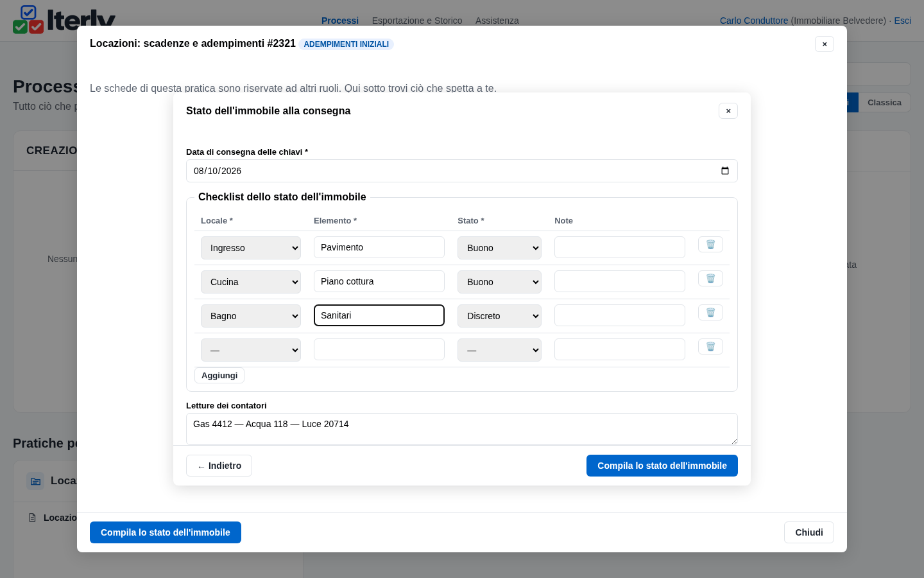
Task: Open the Locale dropdown showing Ingresso
Action: click(251, 248)
